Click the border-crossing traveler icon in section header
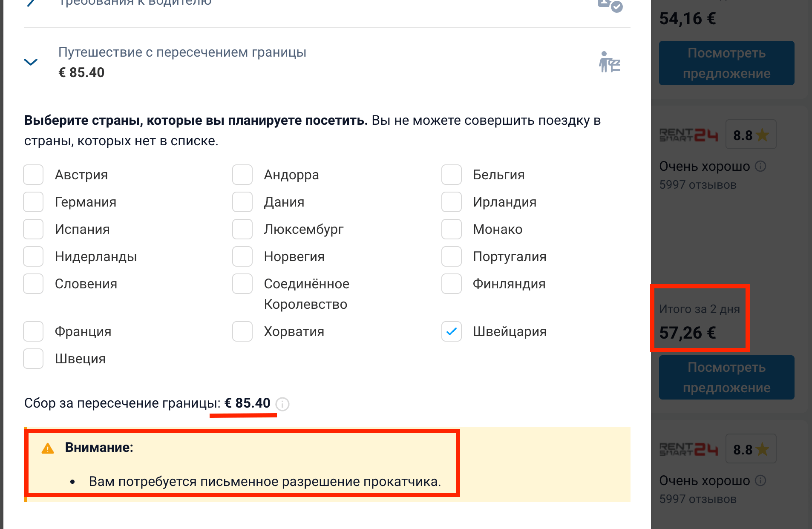Viewport: 812px width, 529px height. tap(609, 62)
